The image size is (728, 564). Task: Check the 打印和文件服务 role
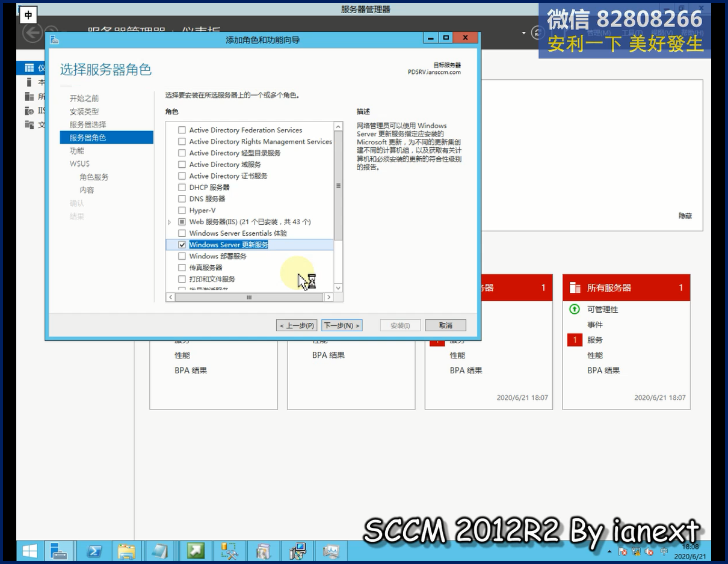point(182,279)
